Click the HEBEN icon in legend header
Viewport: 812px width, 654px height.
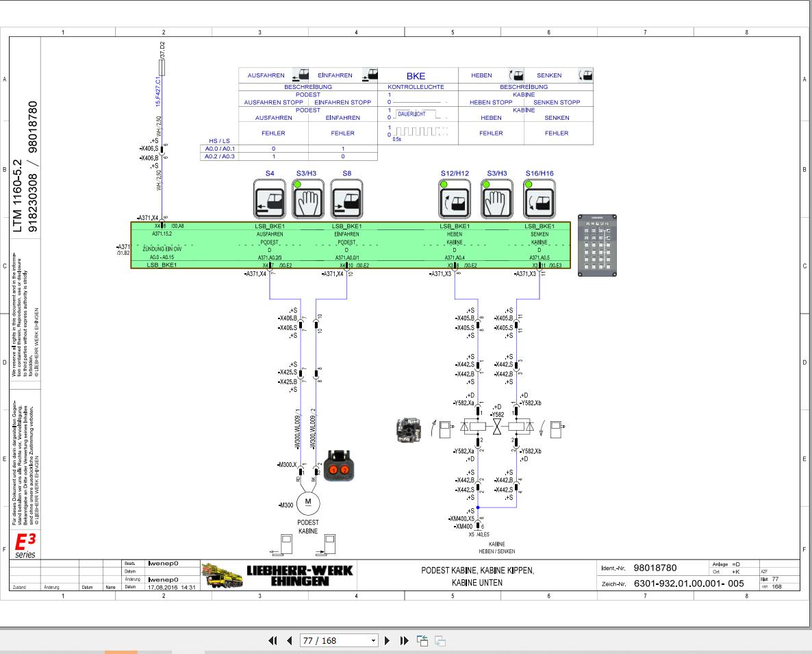click(516, 75)
